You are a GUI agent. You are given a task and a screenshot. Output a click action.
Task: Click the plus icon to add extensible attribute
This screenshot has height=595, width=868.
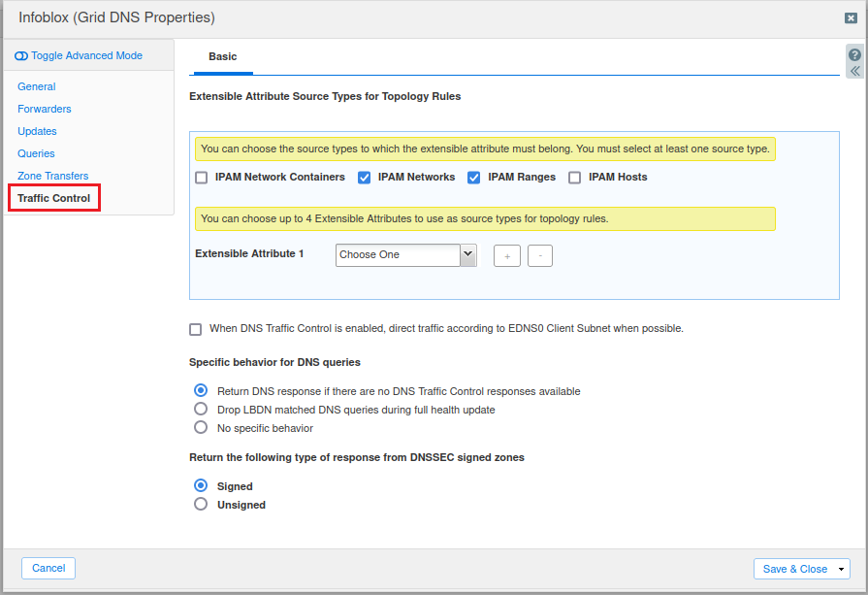tap(507, 255)
